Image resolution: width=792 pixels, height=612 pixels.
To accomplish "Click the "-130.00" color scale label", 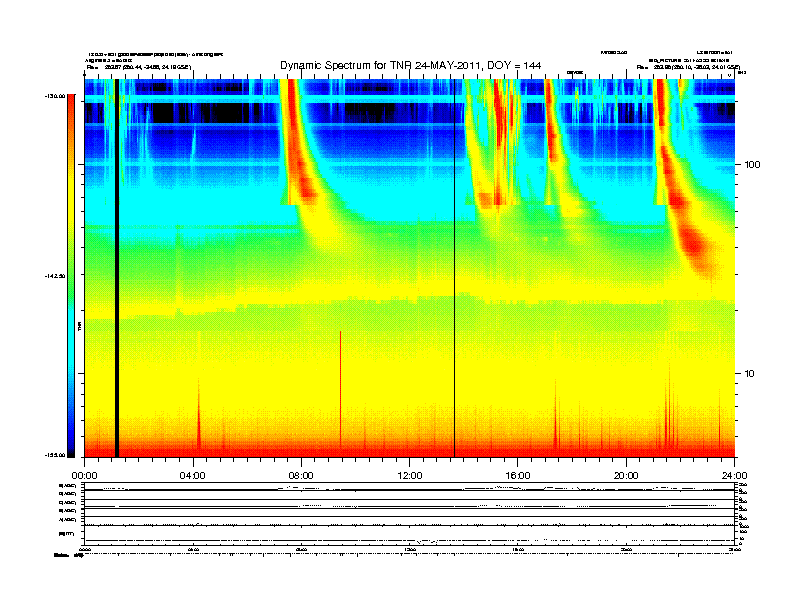I will (x=55, y=95).
